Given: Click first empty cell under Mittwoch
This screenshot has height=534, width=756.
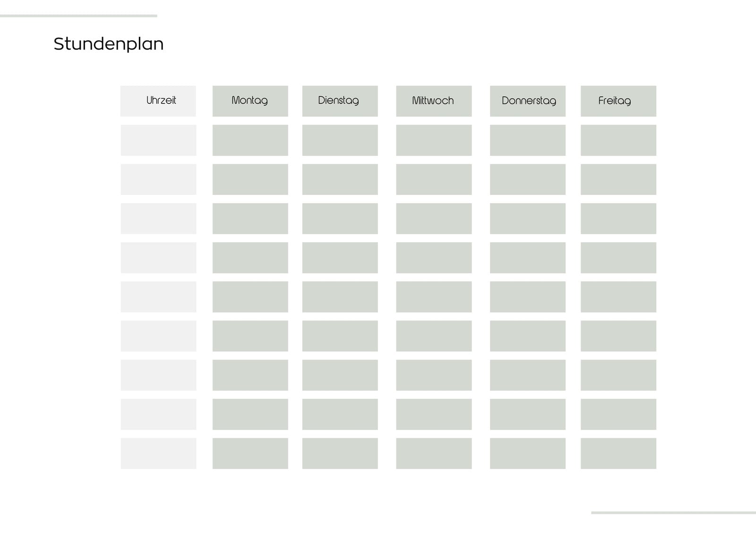Looking at the screenshot, I should click(434, 140).
